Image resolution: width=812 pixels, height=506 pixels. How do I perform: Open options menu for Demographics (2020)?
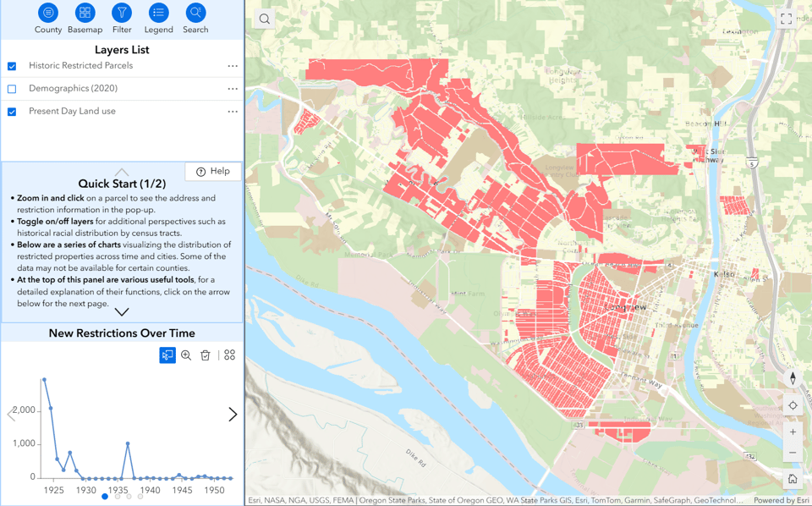233,89
